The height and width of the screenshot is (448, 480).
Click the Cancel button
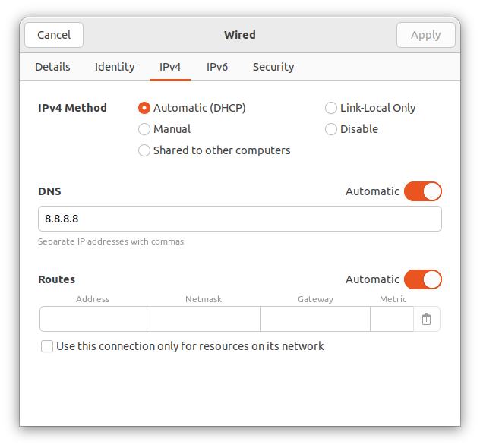[54, 35]
